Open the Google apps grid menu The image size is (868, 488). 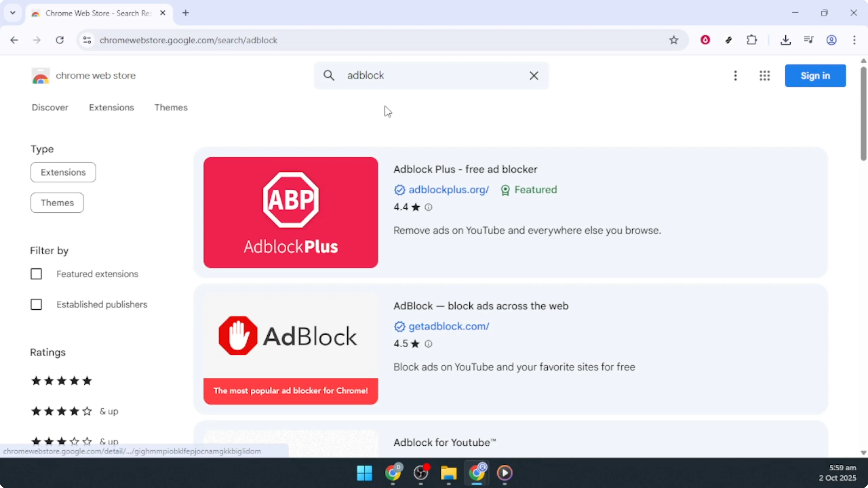(x=764, y=75)
